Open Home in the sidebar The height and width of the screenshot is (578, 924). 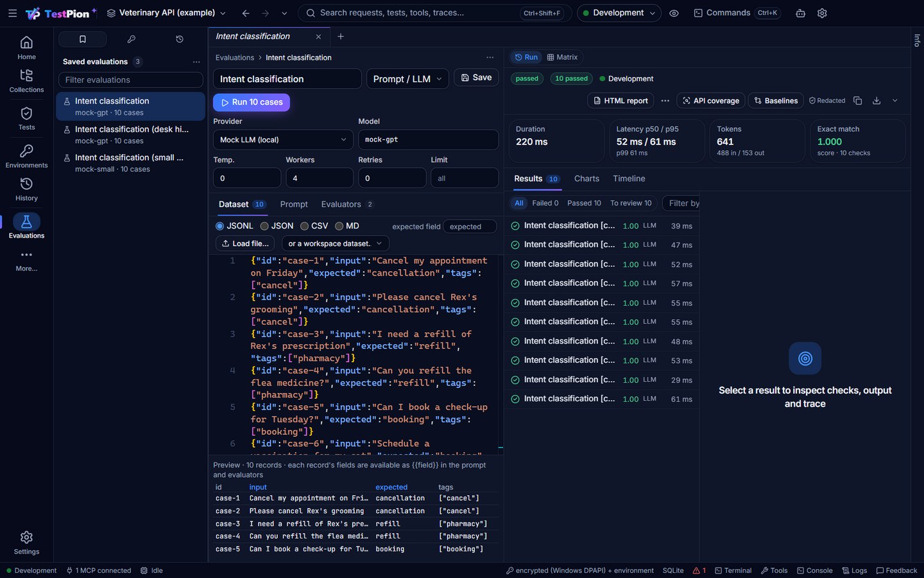click(x=26, y=48)
